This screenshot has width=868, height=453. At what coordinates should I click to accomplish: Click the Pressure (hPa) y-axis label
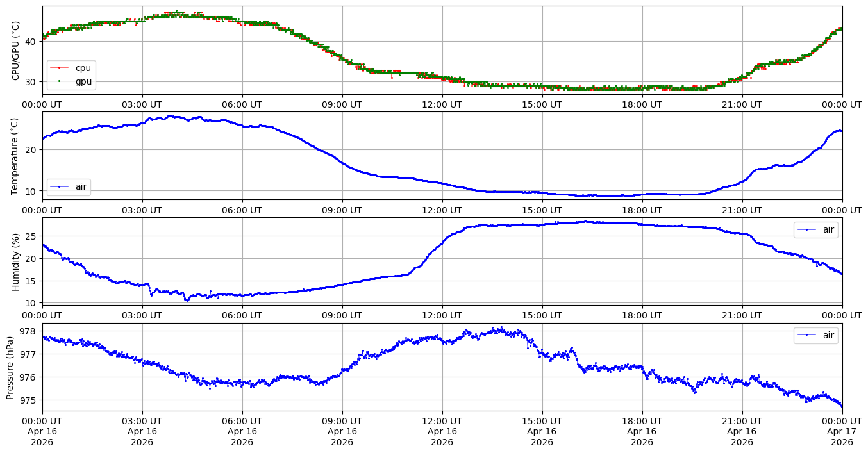point(10,367)
